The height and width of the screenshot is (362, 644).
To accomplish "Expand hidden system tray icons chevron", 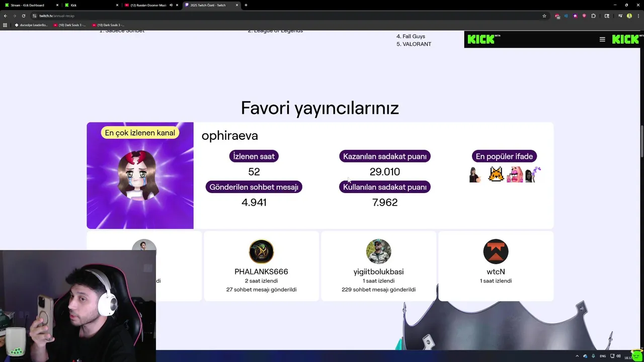I will (x=578, y=356).
